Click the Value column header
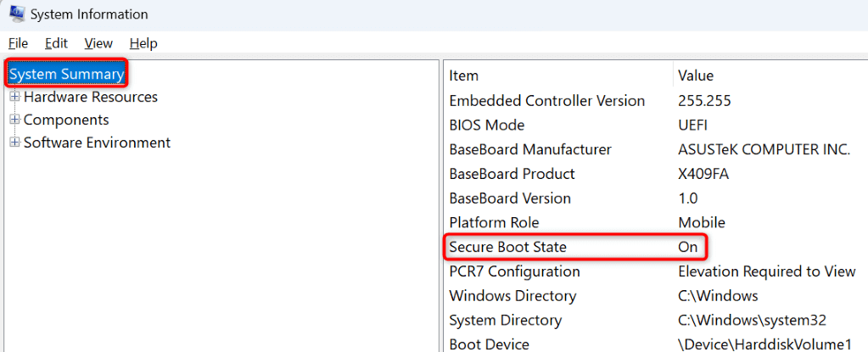 point(696,76)
